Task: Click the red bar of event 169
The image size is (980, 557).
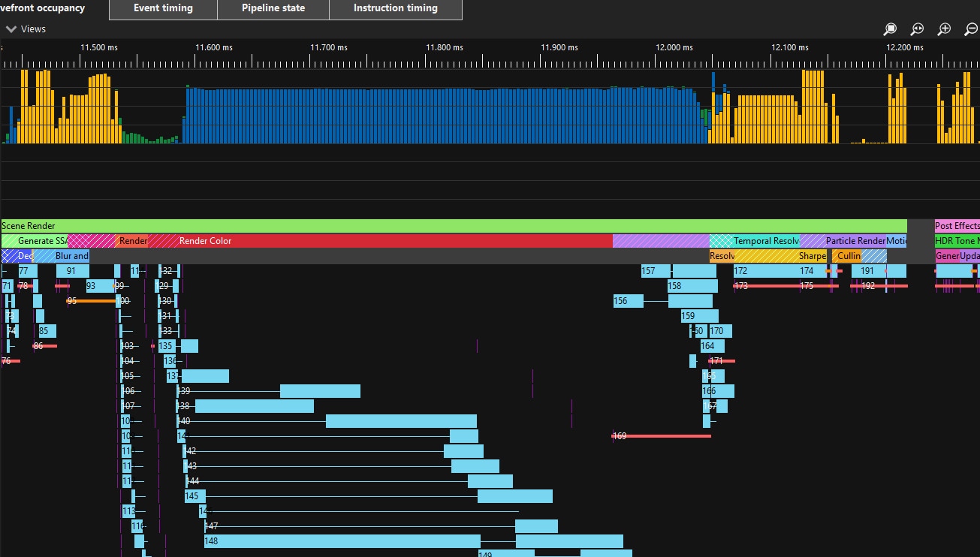Action: pos(661,435)
